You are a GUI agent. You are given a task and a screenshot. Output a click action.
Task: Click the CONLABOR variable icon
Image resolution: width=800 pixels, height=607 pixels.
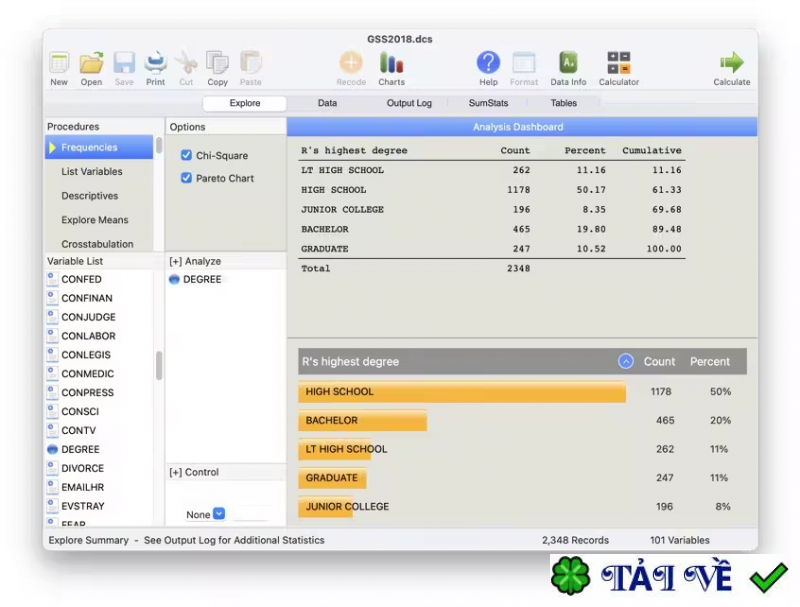[x=52, y=336]
